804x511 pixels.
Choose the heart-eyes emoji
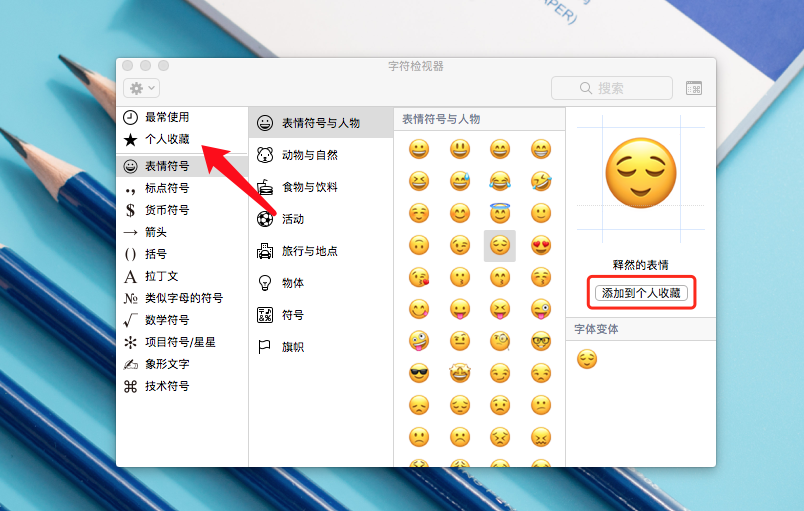pyautogui.click(x=541, y=246)
